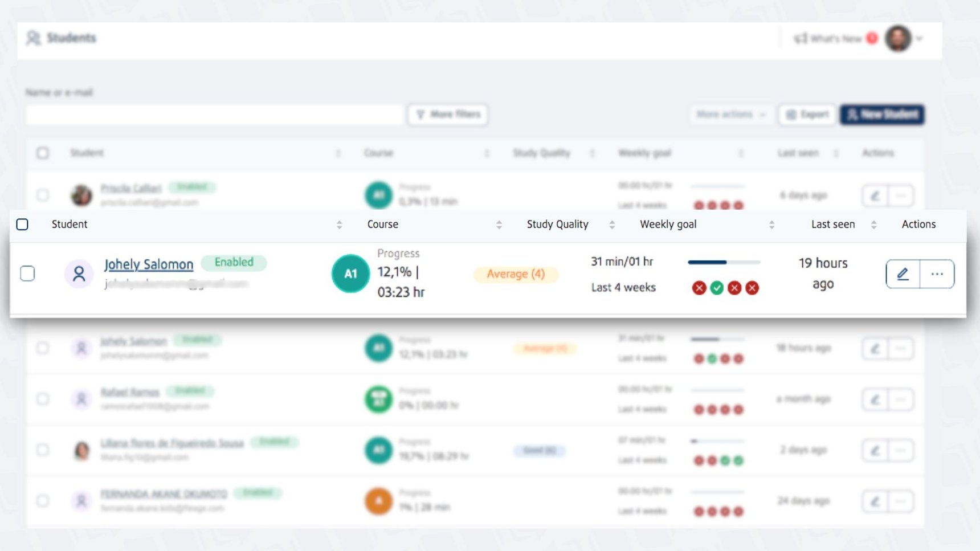Click the Actions column header
The width and height of the screenshot is (980, 551).
coord(918,225)
